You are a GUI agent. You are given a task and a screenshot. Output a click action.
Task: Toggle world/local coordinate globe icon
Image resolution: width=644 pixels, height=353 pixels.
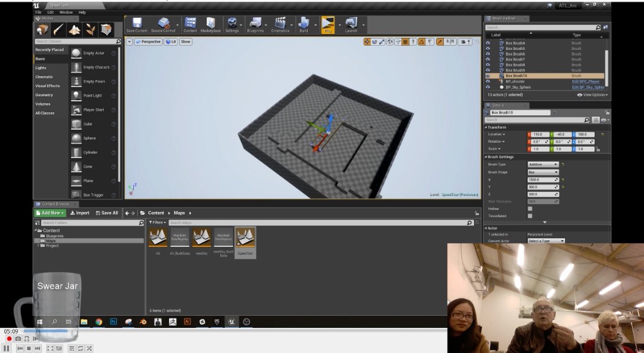click(x=390, y=41)
